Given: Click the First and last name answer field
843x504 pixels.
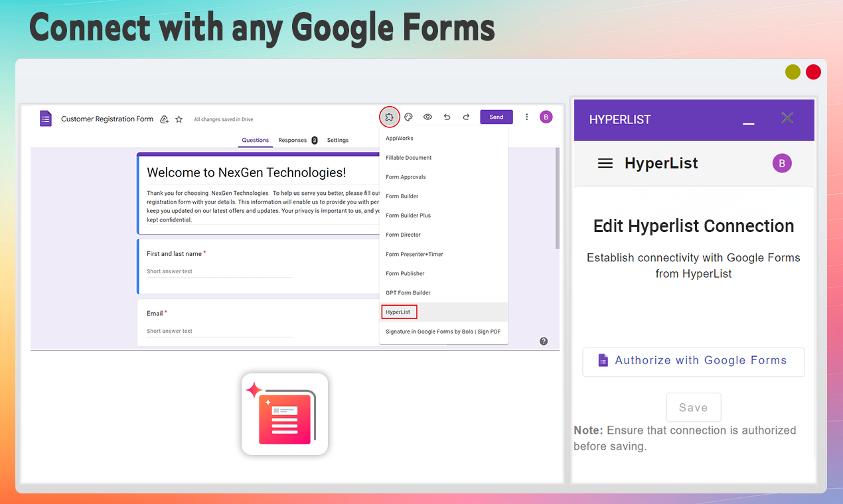Looking at the screenshot, I should [x=219, y=272].
